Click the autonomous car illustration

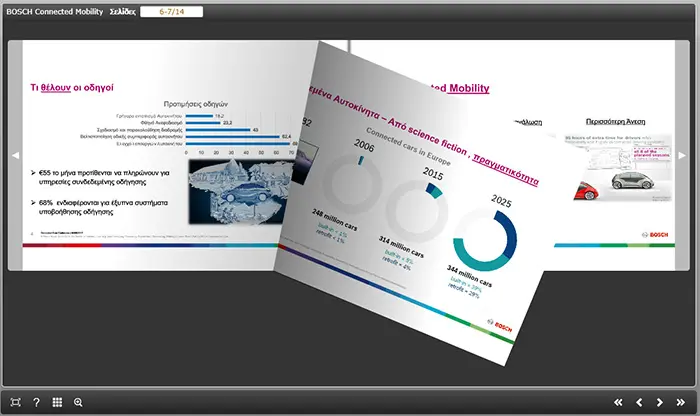click(618, 168)
